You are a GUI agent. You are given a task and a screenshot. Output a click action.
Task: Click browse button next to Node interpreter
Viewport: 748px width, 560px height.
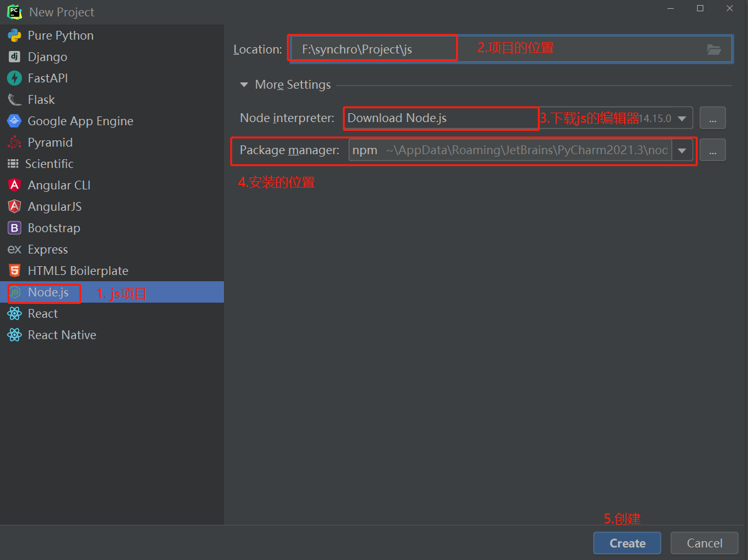click(713, 118)
